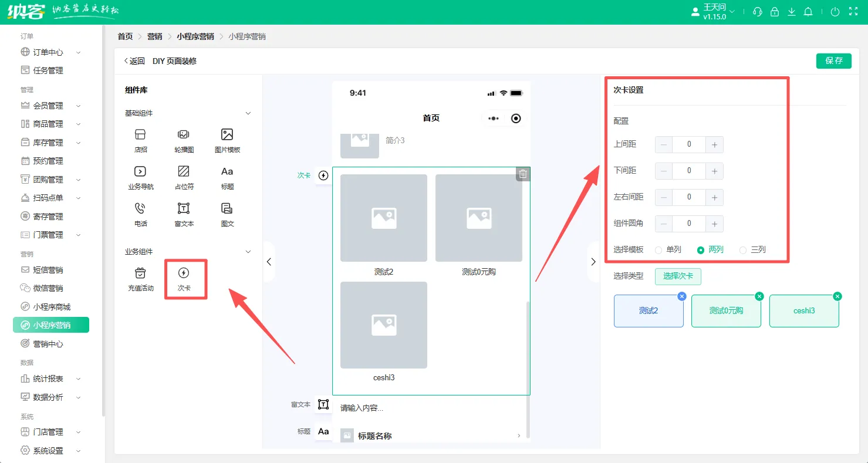Collapse the 基础组件 section
868x463 pixels.
248,113
